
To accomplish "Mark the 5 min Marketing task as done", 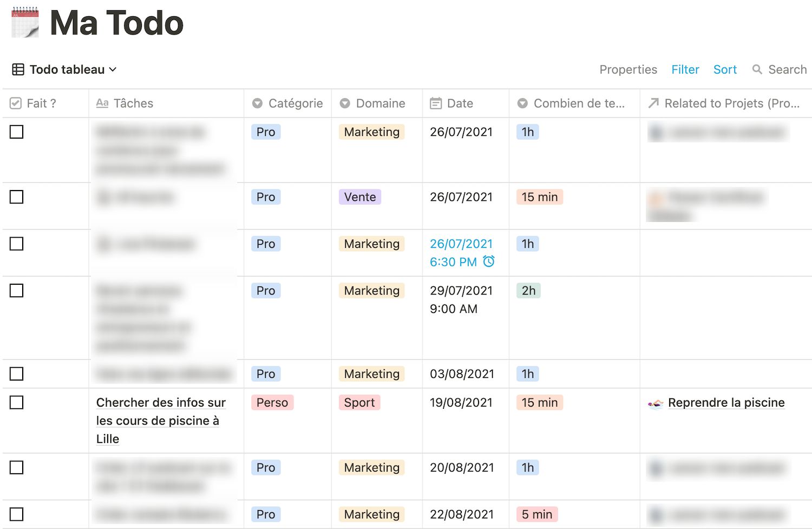I will coord(17,514).
